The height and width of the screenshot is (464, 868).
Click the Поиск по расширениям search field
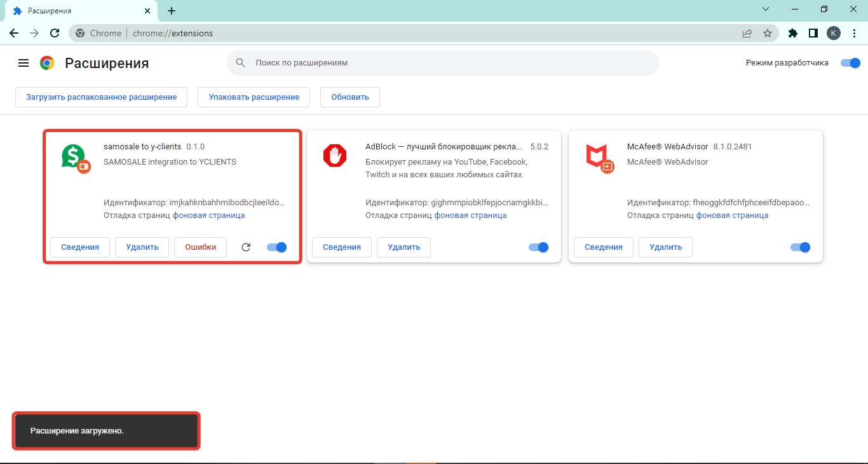[443, 63]
